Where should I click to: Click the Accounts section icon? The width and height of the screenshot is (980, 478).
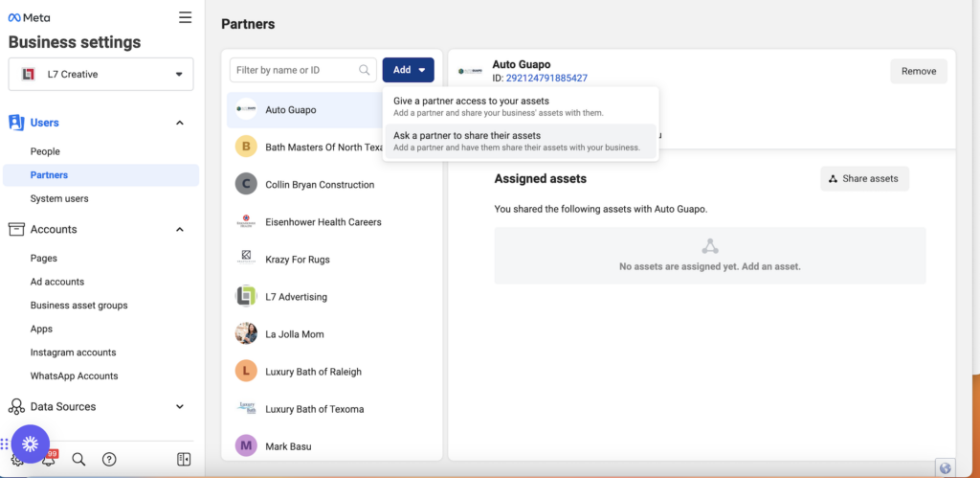(16, 229)
